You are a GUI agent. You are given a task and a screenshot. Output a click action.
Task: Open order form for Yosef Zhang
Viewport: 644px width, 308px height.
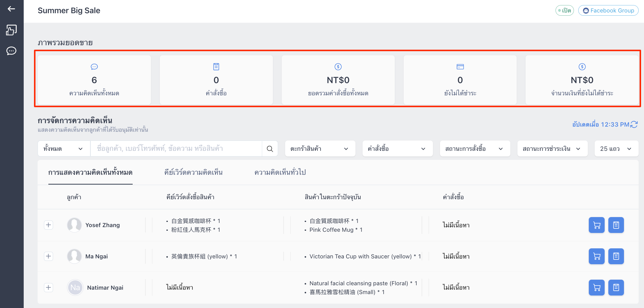616,225
